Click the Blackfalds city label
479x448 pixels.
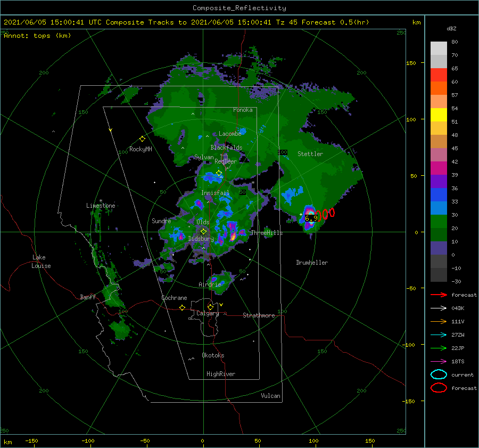(x=226, y=148)
